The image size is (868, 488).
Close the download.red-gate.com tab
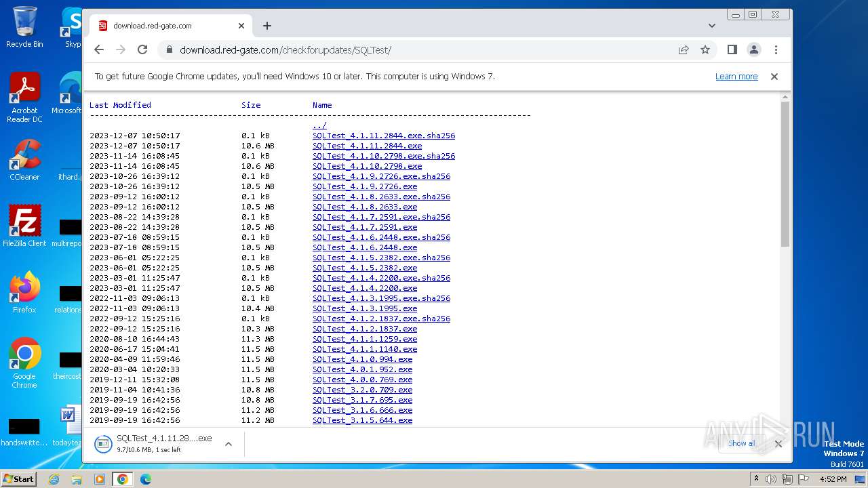click(x=241, y=26)
